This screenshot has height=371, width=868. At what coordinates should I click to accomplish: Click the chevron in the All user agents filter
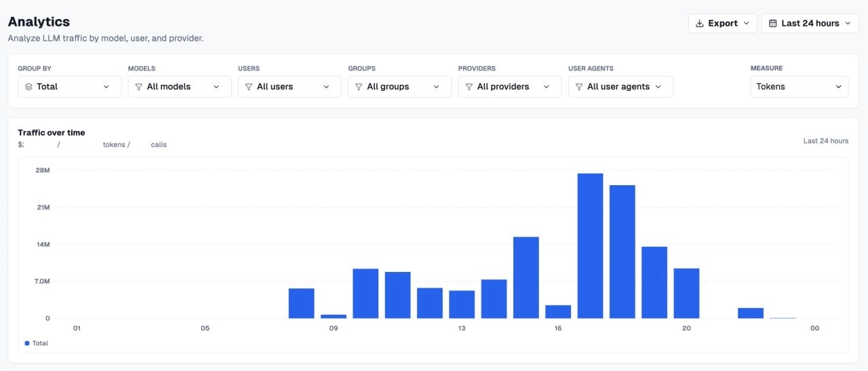[x=658, y=87]
